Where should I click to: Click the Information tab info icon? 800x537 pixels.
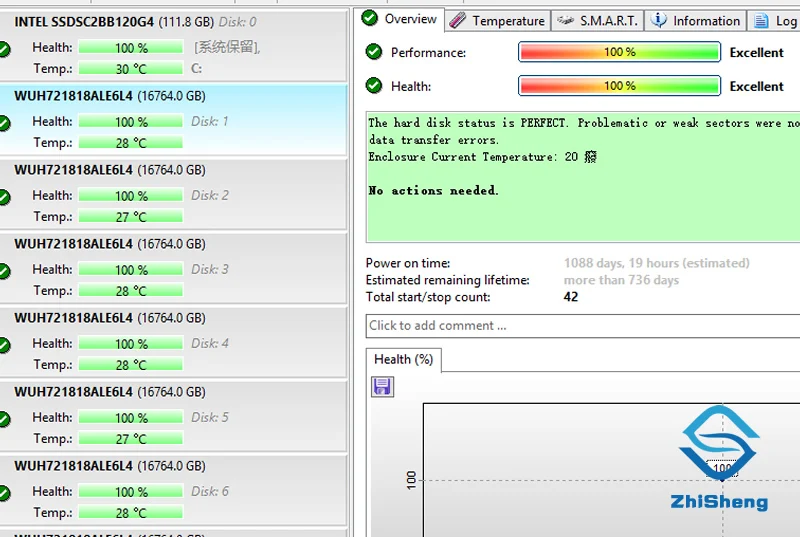pyautogui.click(x=658, y=20)
